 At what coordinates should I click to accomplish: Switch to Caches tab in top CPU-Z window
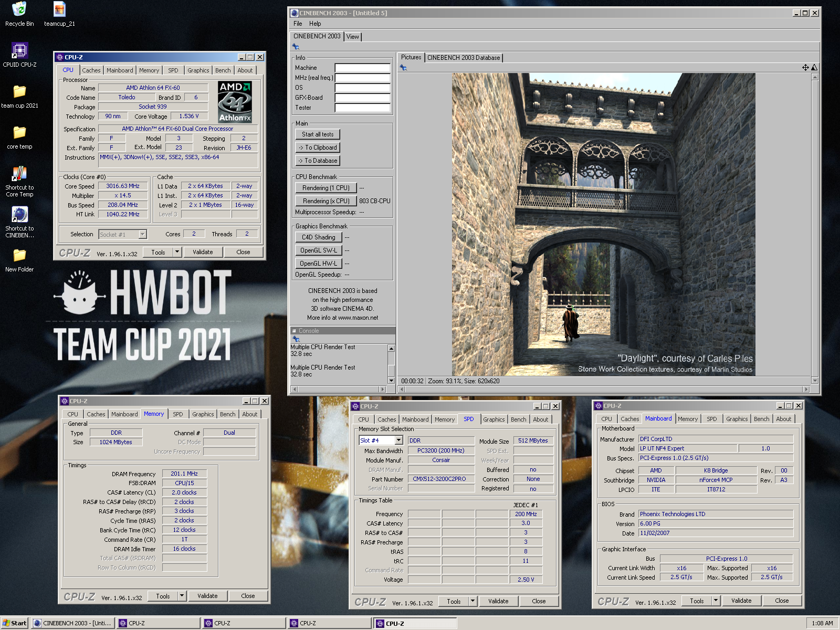pyautogui.click(x=91, y=70)
